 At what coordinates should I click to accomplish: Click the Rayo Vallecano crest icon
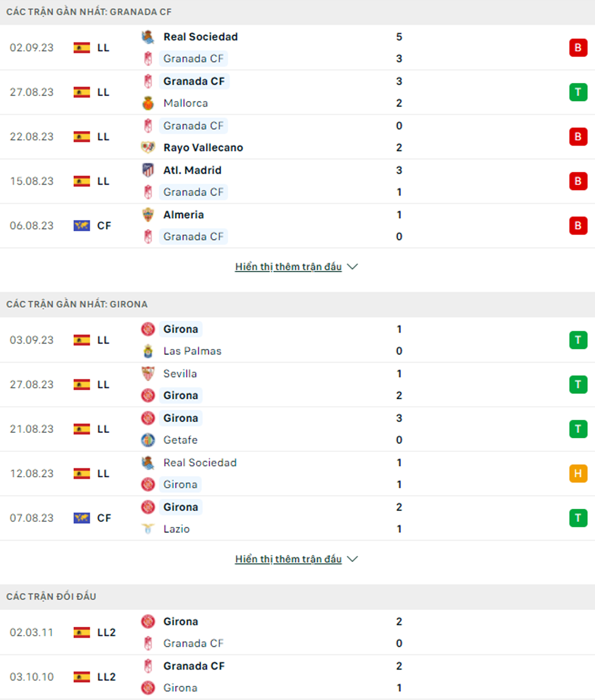(x=148, y=147)
